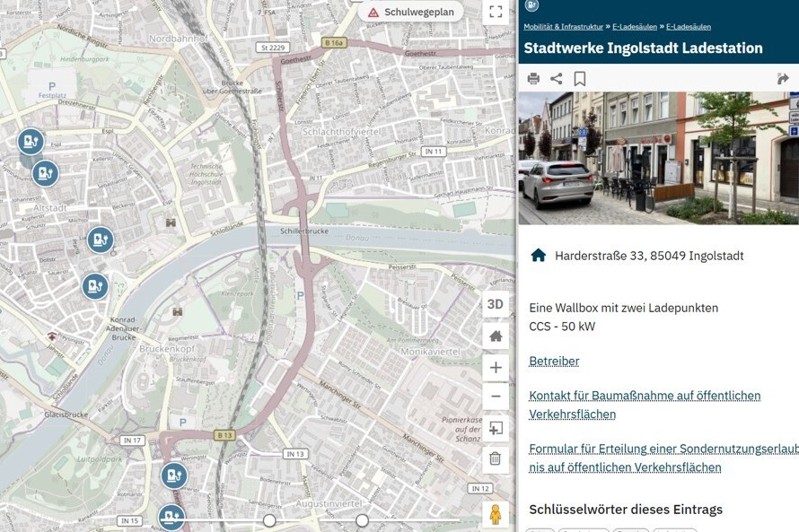This screenshot has width=799, height=532.
Task: Open the Betreiber link
Action: (x=554, y=361)
